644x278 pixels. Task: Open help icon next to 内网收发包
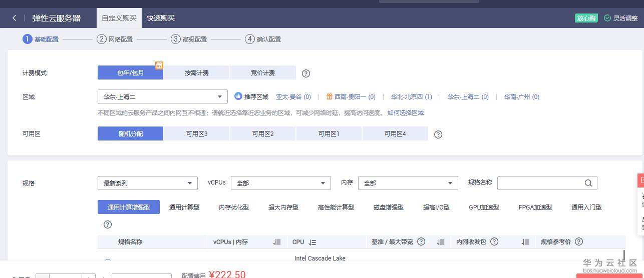[x=494, y=241]
